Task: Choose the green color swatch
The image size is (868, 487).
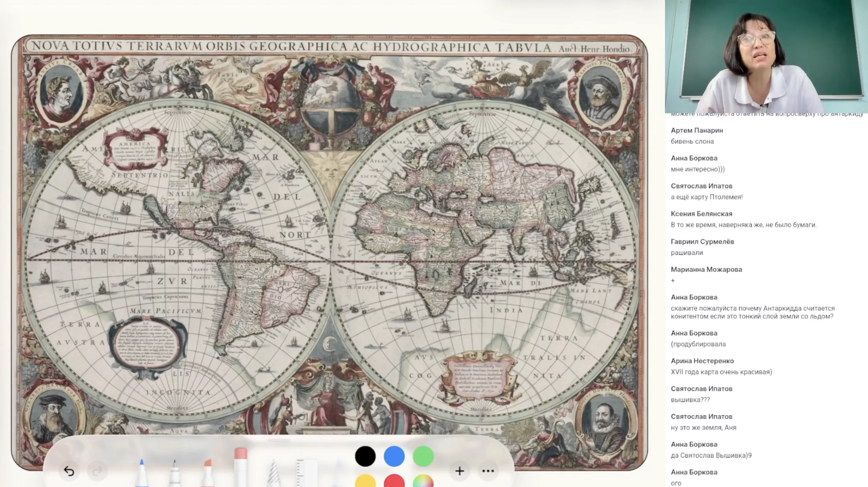Action: (423, 456)
